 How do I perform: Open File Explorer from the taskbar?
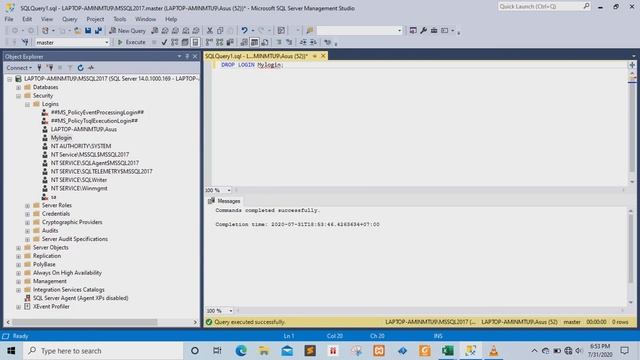point(264,351)
